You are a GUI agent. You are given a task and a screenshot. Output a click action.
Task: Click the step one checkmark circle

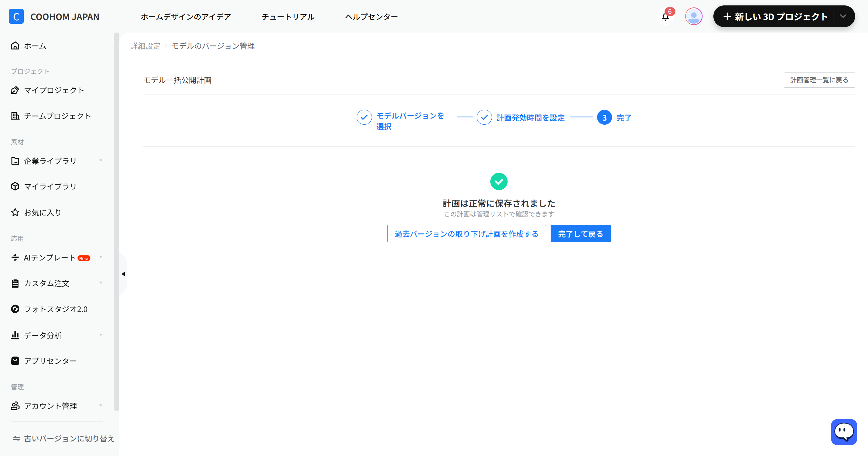(364, 117)
